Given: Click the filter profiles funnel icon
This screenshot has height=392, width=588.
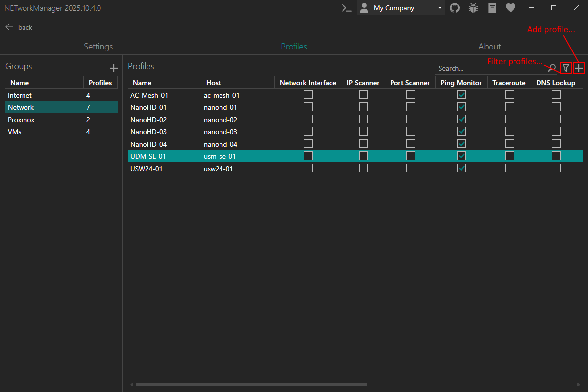Looking at the screenshot, I should point(566,68).
